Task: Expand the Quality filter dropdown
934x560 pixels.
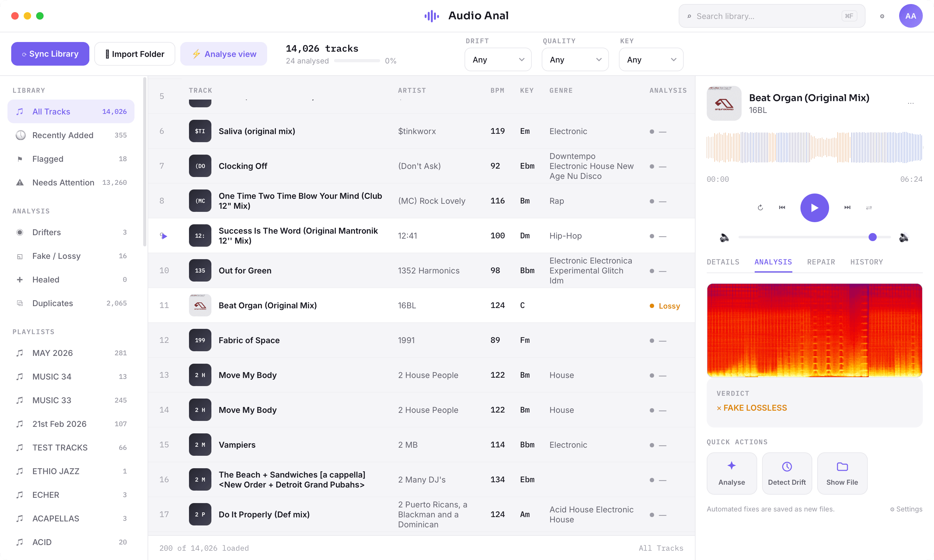Action: pos(575,60)
